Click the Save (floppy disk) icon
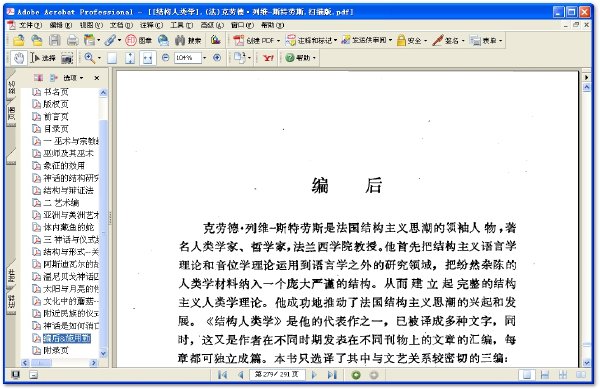 click(54, 40)
